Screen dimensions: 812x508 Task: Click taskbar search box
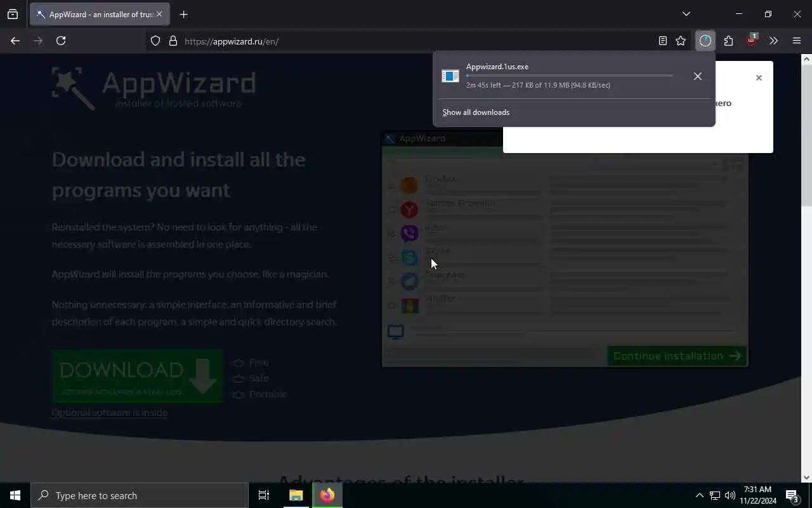coord(140,495)
